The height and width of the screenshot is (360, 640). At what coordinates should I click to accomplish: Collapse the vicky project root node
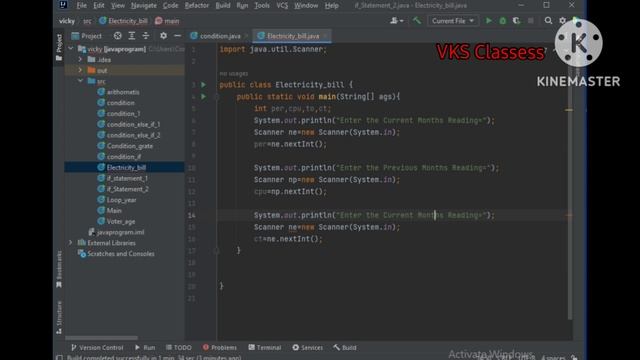71,49
